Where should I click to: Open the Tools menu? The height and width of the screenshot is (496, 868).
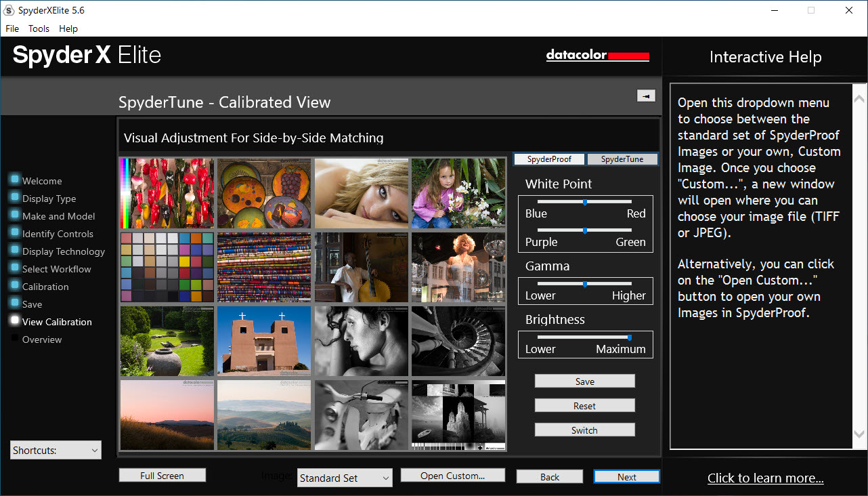coord(39,28)
